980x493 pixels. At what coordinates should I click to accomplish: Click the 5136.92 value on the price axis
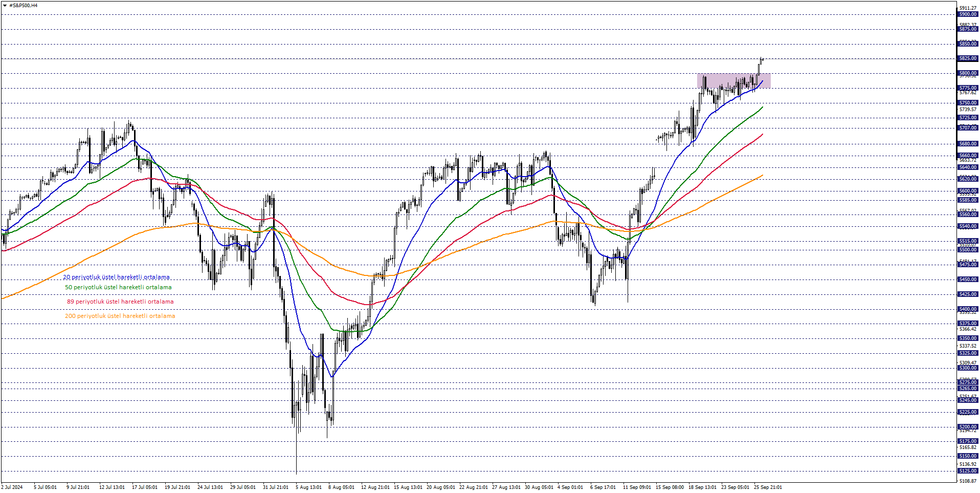968,464
